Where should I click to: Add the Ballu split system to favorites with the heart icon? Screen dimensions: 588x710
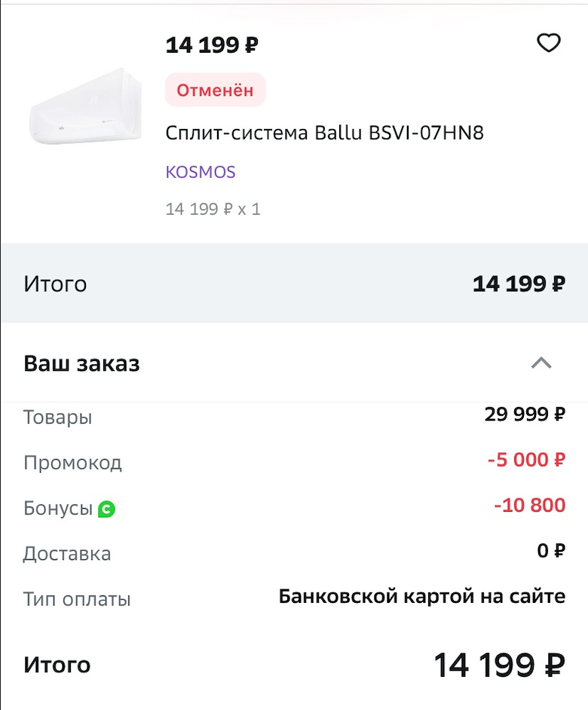[548, 44]
